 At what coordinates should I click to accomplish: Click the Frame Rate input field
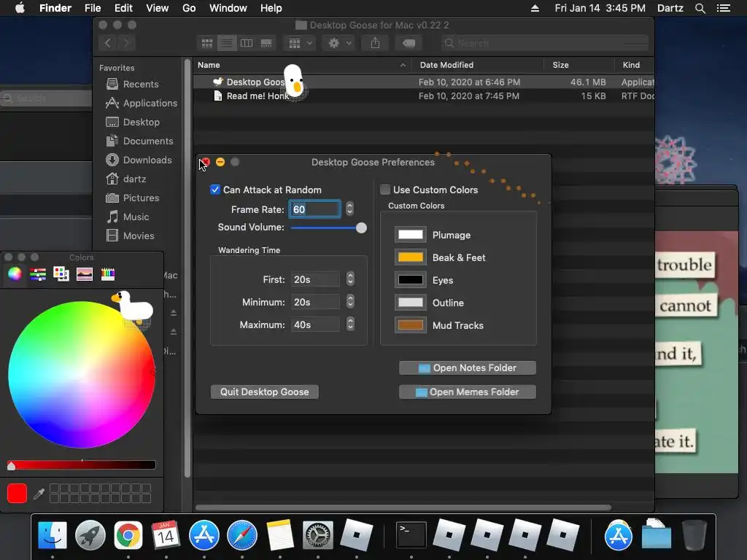[314, 209]
